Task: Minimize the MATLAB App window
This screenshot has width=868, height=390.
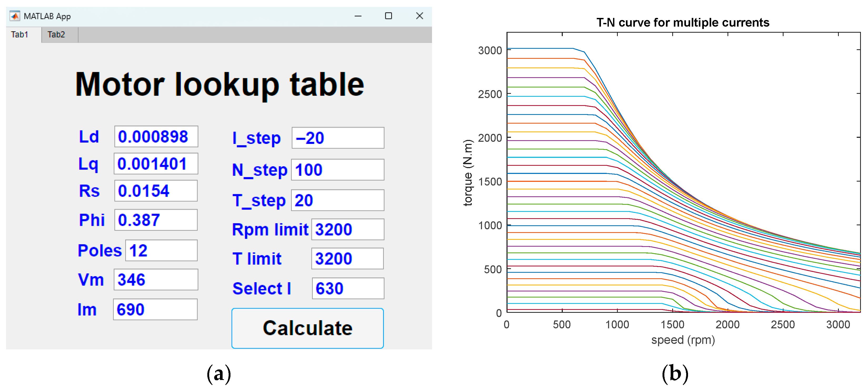Action: (358, 16)
